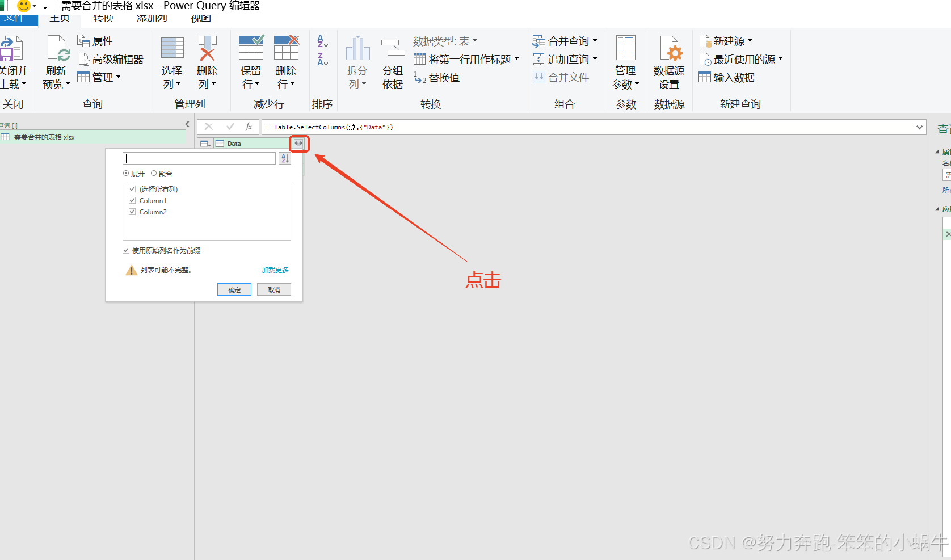Expand the formula bar dropdown arrow
This screenshot has height=560, width=951.
(920, 127)
